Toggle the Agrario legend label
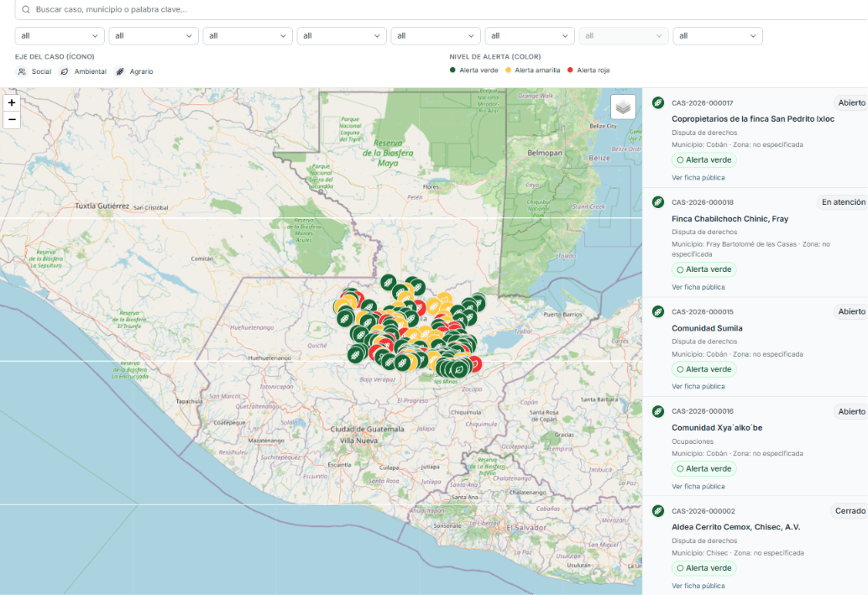Viewport: 868px width, 595px height. pyautogui.click(x=141, y=71)
